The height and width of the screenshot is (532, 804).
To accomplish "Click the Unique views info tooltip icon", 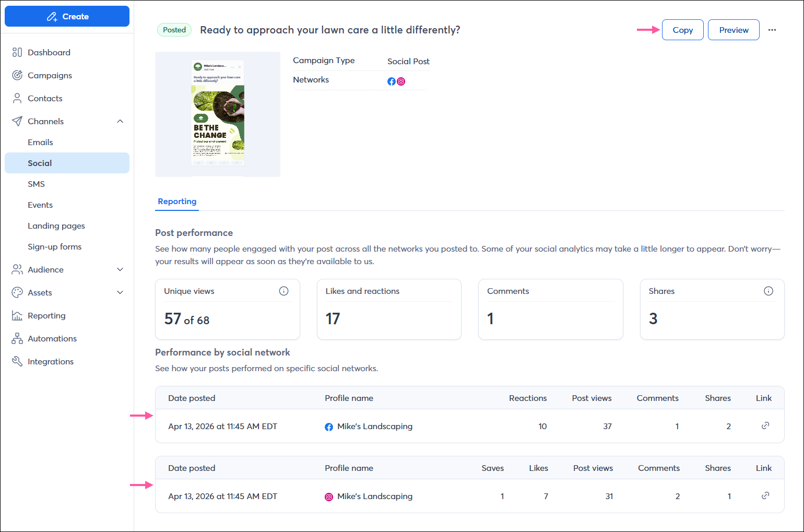I will pyautogui.click(x=284, y=291).
